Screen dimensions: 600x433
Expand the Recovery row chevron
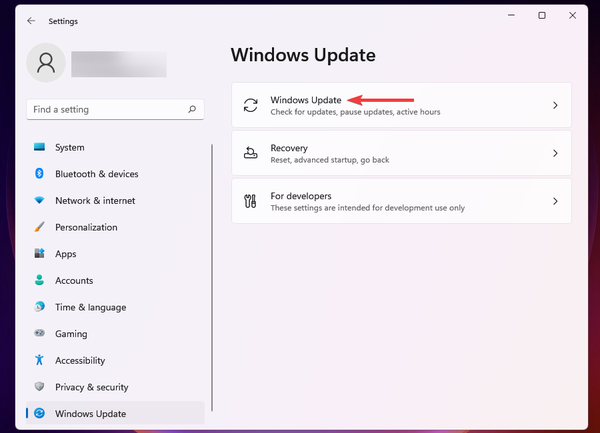555,154
